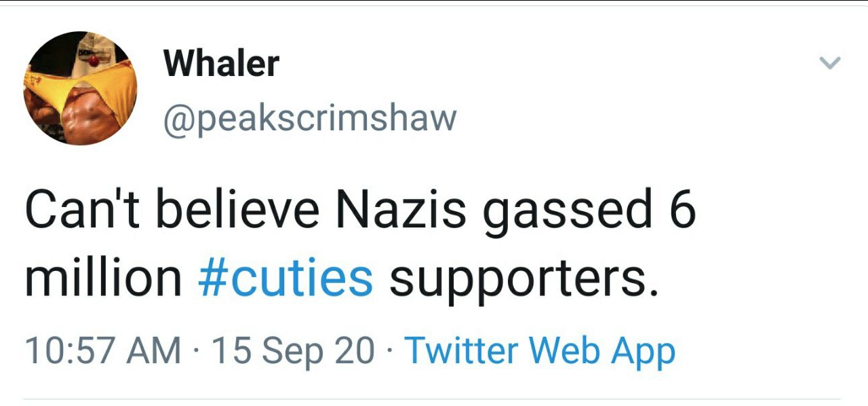
Task: Click the word "million" in the tweet
Action: [x=103, y=278]
